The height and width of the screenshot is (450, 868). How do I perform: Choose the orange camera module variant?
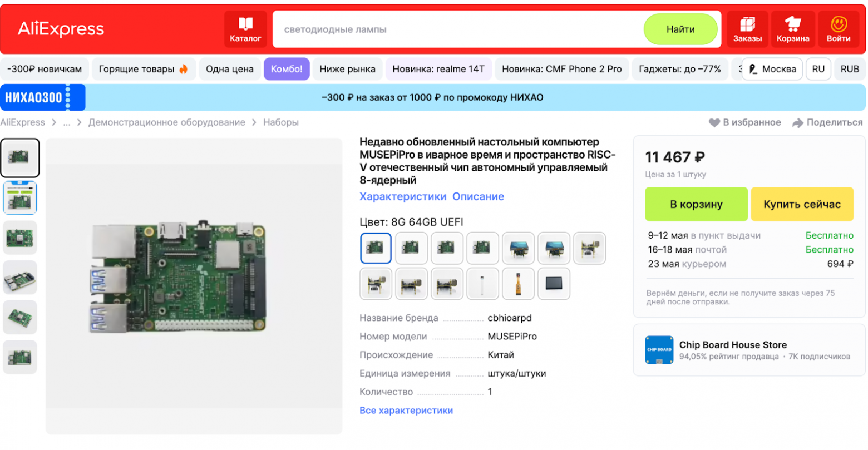click(x=519, y=283)
